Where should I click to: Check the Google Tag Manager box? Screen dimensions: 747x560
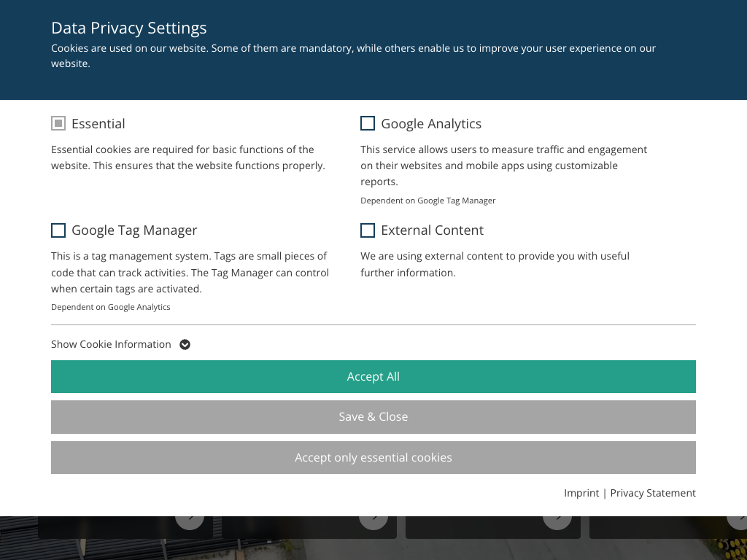point(58,230)
